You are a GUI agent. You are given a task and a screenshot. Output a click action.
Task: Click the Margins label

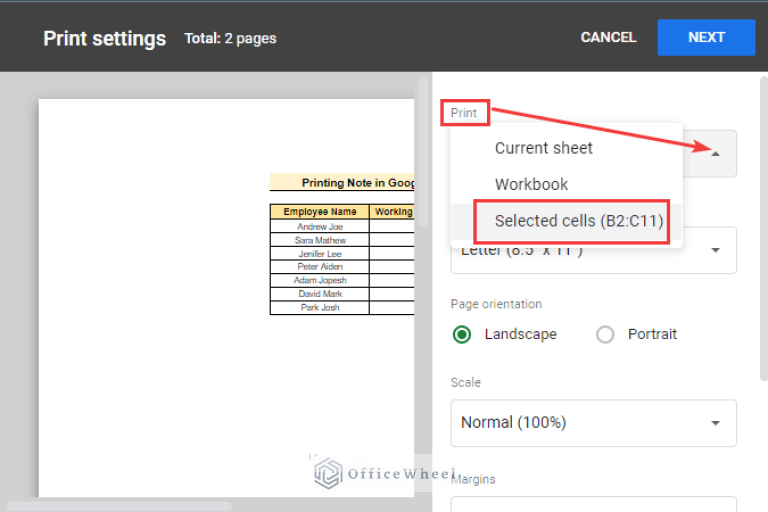[473, 479]
